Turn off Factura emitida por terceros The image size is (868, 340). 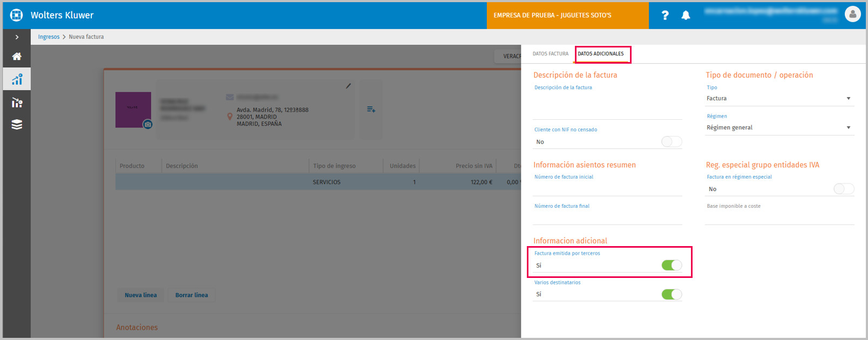(672, 266)
